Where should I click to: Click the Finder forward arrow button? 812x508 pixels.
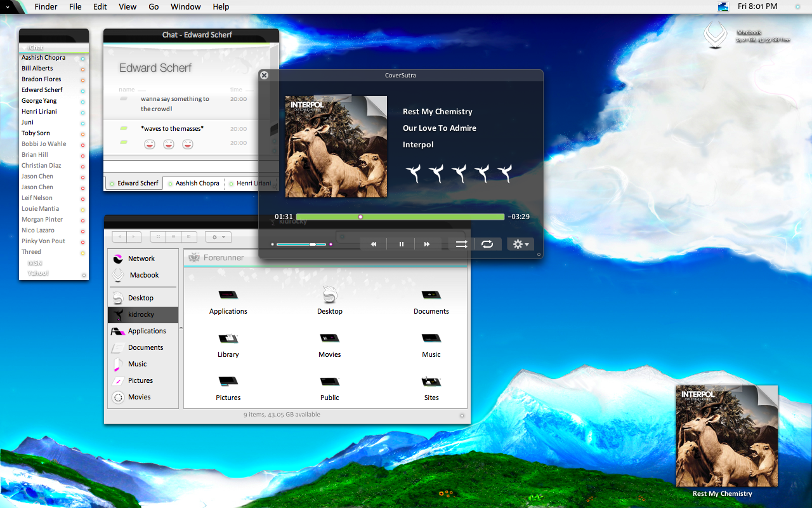point(134,237)
